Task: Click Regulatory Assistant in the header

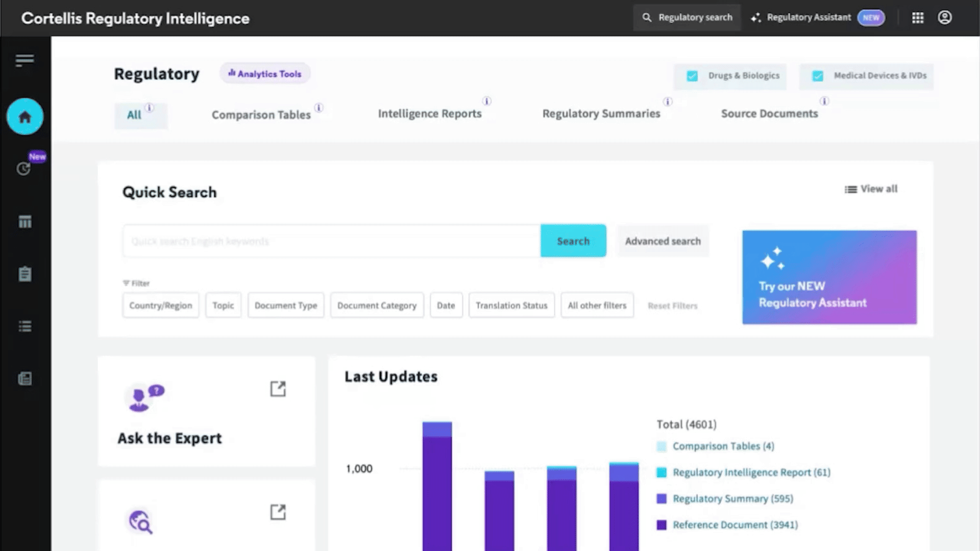Action: coord(809,17)
